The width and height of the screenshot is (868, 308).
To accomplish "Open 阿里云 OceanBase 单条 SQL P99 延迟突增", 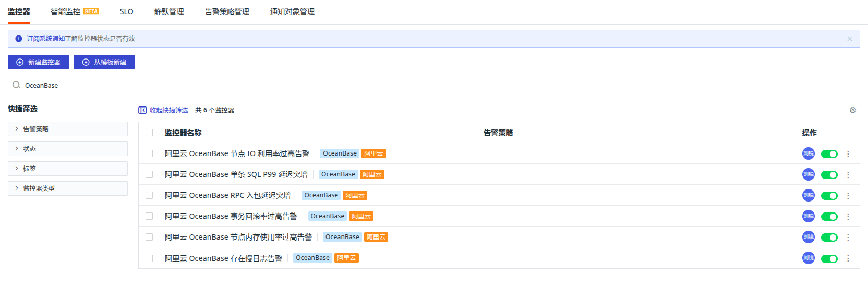I will (236, 174).
